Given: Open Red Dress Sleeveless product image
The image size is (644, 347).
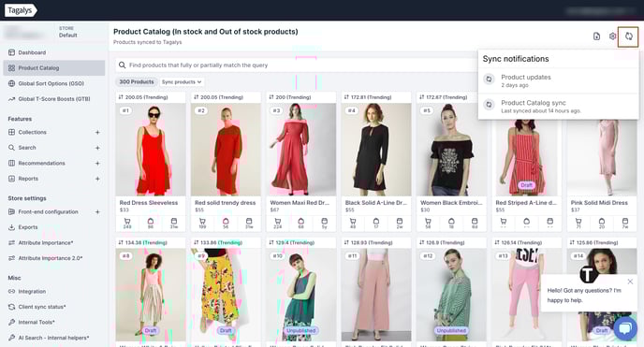Looking at the screenshot, I should coord(151,150).
